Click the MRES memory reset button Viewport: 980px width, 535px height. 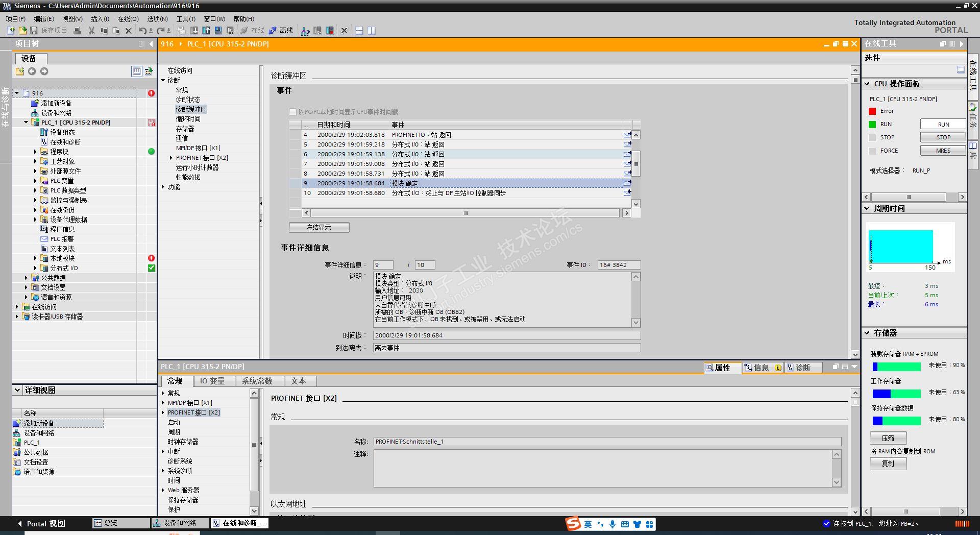click(943, 151)
